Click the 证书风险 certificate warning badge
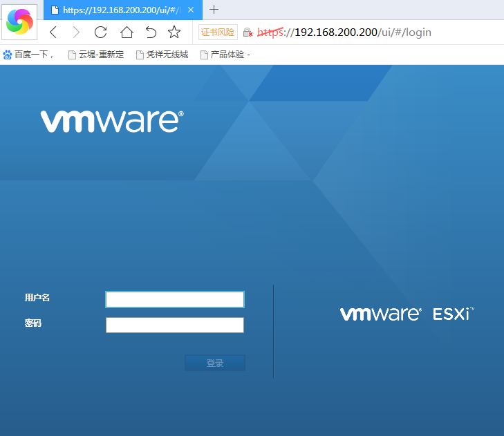 pyautogui.click(x=218, y=32)
